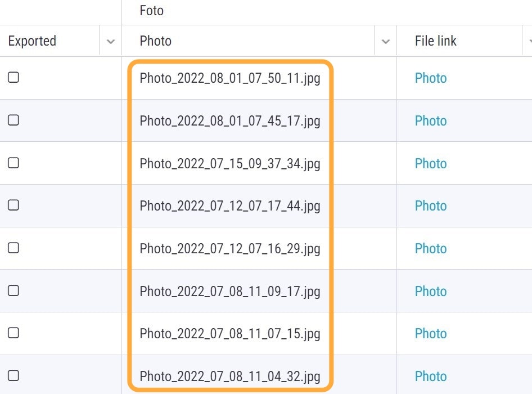532x394 pixels.
Task: Select Exported checkbox for Photo_2022_07_08_11_09_17.jpg row
Action: [x=13, y=290]
